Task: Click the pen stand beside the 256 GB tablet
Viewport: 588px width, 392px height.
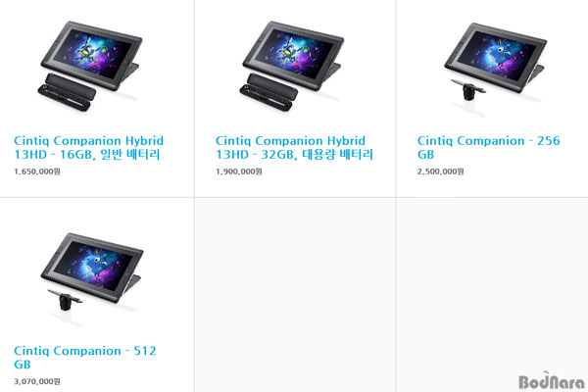Action: coord(468,90)
